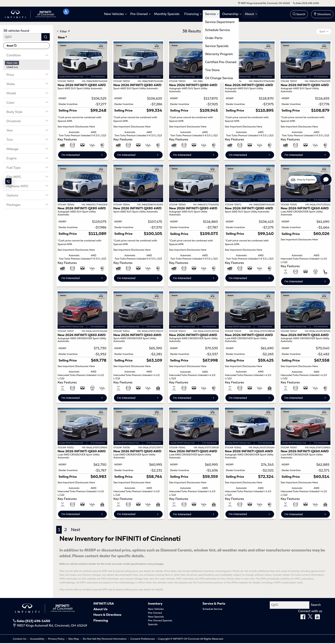The height and width of the screenshot is (644, 335).
Task: Click the magnifier search button beside Q60 field
Action: [45, 37]
